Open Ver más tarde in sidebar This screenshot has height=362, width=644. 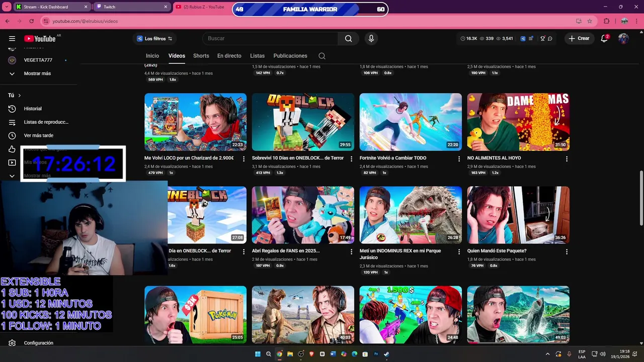click(x=39, y=136)
